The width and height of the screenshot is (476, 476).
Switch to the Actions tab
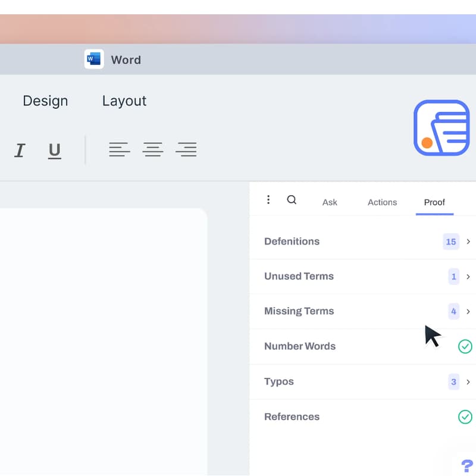[x=382, y=202]
